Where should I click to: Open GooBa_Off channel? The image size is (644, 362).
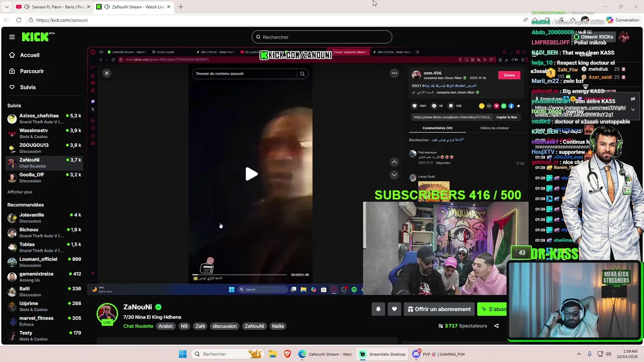tap(44, 177)
